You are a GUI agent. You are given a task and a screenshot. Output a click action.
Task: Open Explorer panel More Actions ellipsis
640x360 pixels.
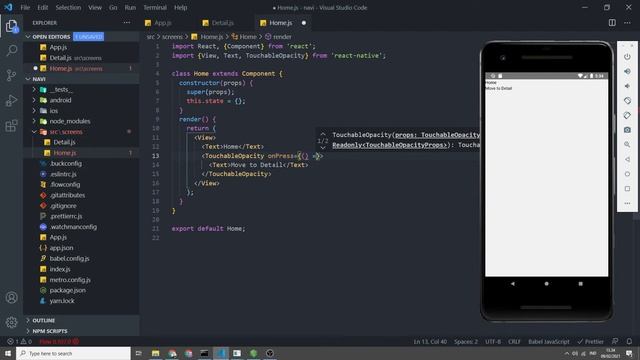pos(127,23)
